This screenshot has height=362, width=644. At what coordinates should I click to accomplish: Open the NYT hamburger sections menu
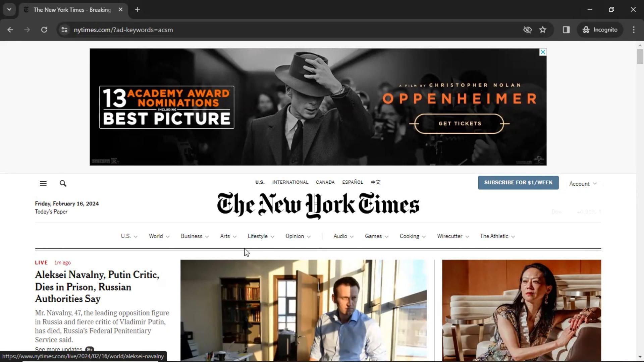click(x=43, y=183)
